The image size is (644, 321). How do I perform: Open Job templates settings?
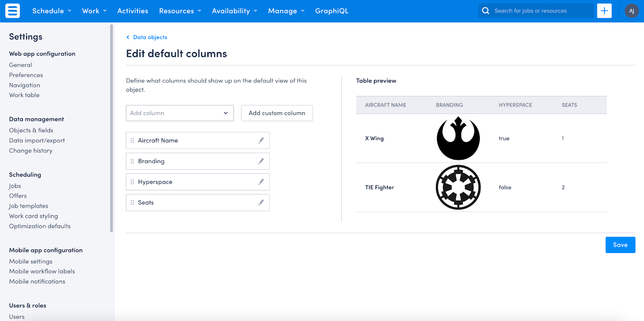click(29, 206)
